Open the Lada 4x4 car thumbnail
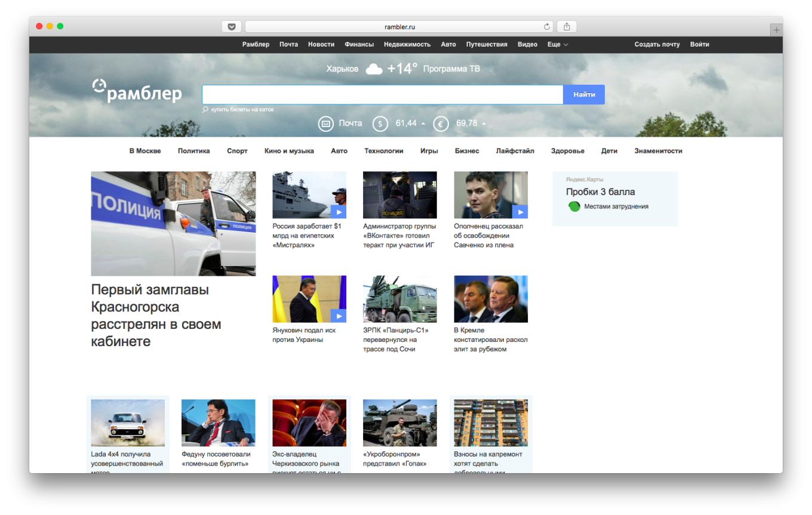This screenshot has height=515, width=812. click(128, 423)
